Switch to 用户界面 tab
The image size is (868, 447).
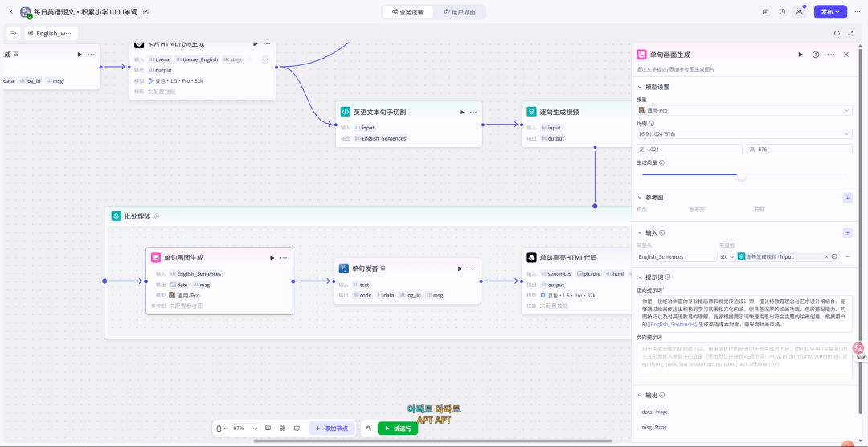pos(460,11)
